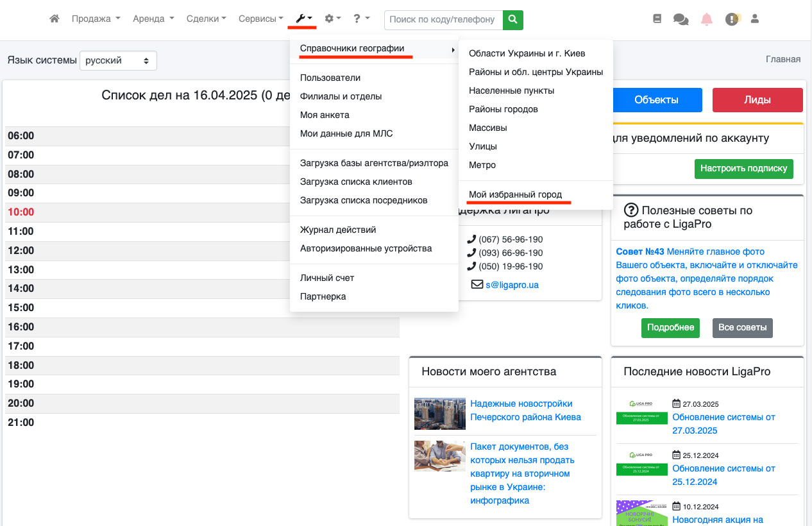Click the notifications bell icon

707,19
